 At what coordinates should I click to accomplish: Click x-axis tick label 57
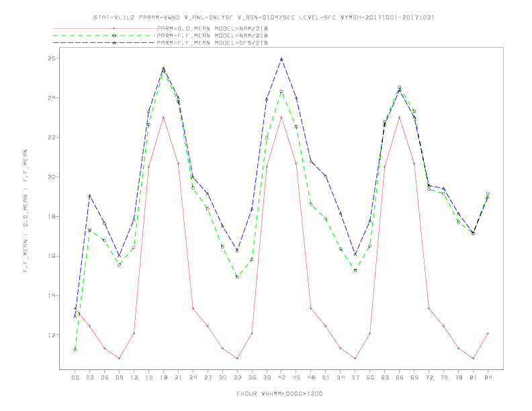355,377
